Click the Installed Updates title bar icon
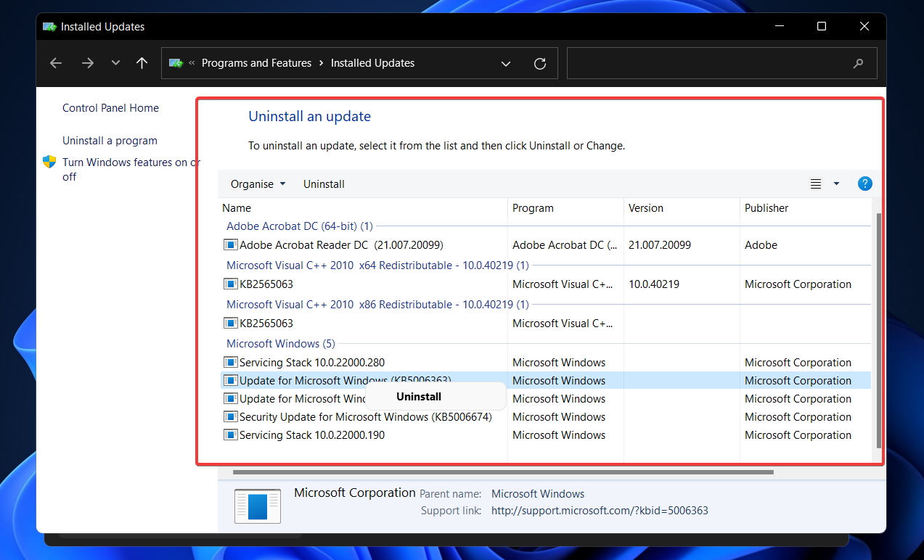This screenshot has width=924, height=560. click(49, 26)
